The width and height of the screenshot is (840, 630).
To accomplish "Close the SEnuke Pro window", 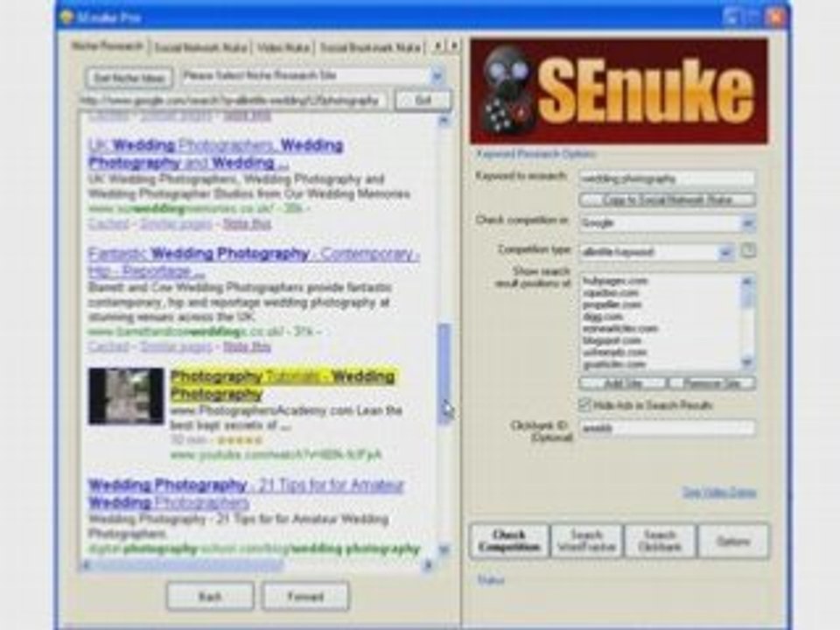I will click(x=775, y=17).
